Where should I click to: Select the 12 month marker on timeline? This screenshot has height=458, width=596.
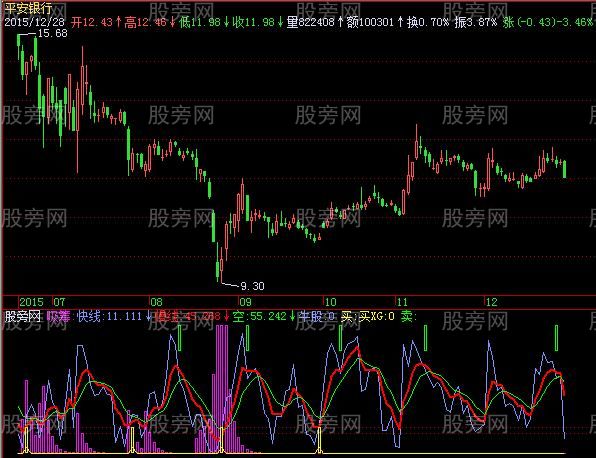(491, 302)
